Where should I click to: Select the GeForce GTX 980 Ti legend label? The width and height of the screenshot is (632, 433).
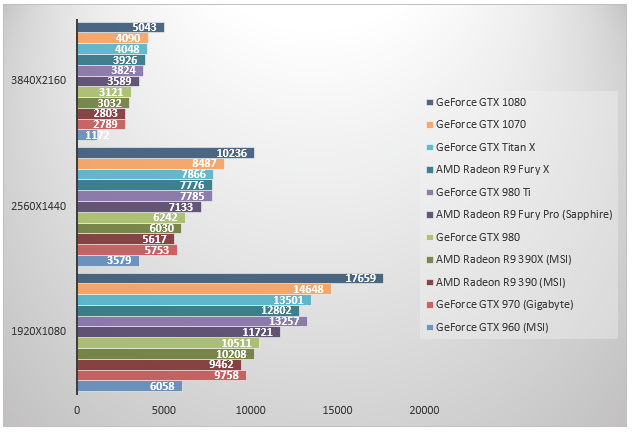pyautogui.click(x=483, y=192)
